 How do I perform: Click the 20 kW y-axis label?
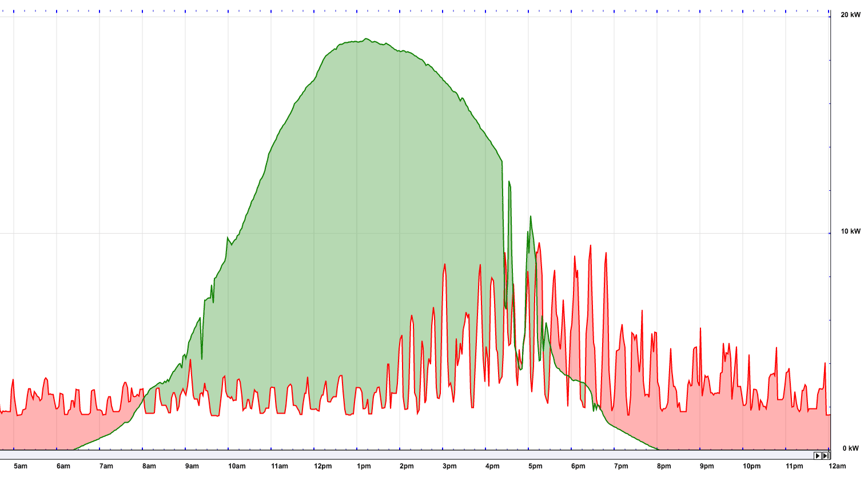[x=850, y=15]
